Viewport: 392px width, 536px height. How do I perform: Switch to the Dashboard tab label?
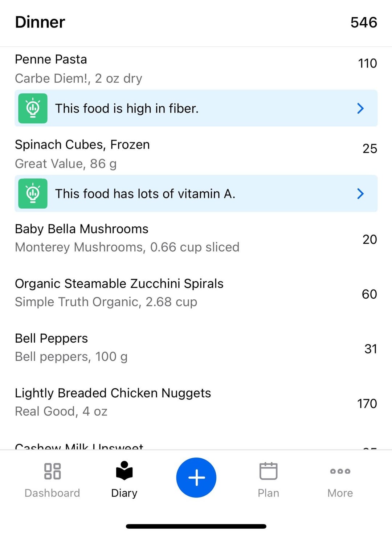tap(52, 493)
